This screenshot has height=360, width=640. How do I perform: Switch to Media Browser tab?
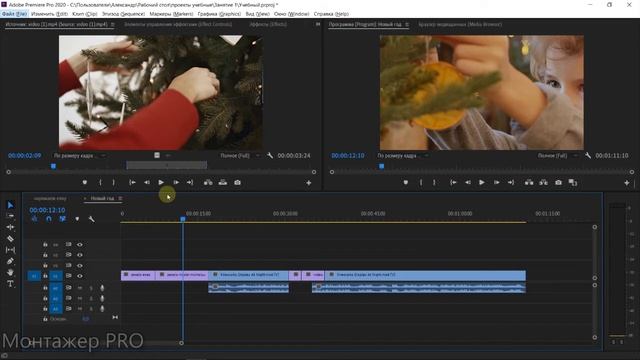460,24
